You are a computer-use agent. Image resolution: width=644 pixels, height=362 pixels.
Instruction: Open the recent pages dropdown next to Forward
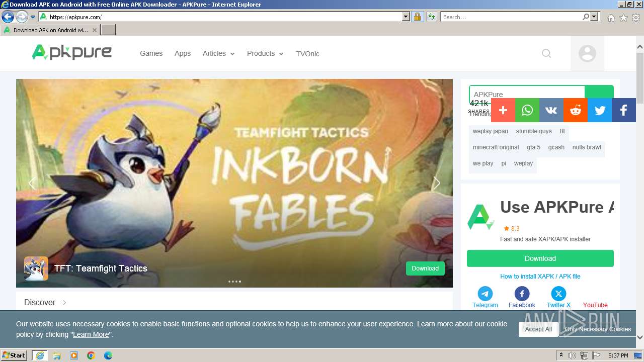click(x=33, y=17)
